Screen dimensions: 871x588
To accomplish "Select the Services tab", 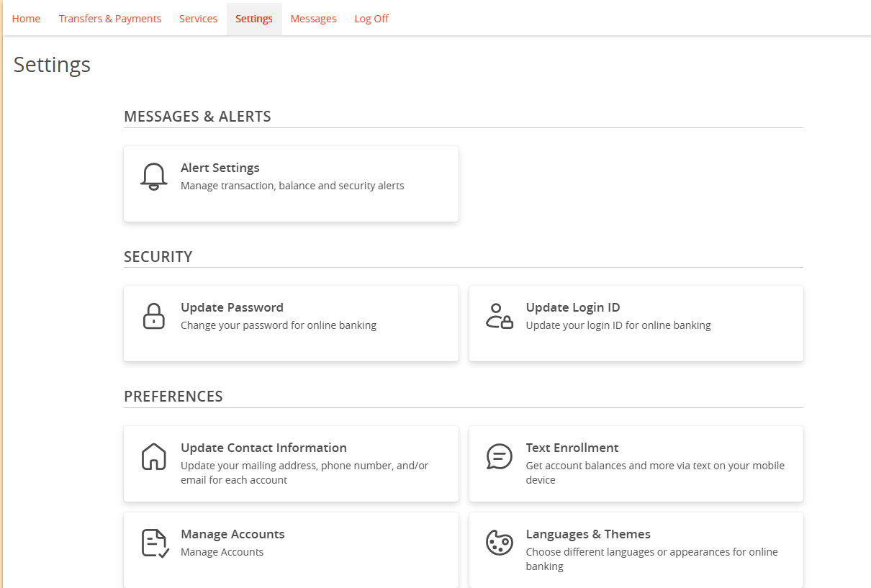I will pyautogui.click(x=198, y=18).
